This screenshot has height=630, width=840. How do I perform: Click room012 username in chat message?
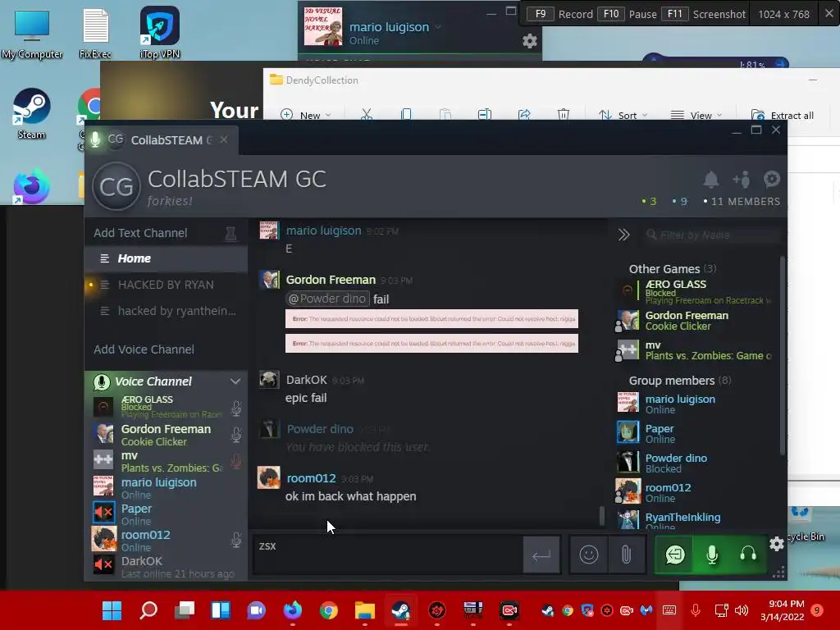(311, 478)
